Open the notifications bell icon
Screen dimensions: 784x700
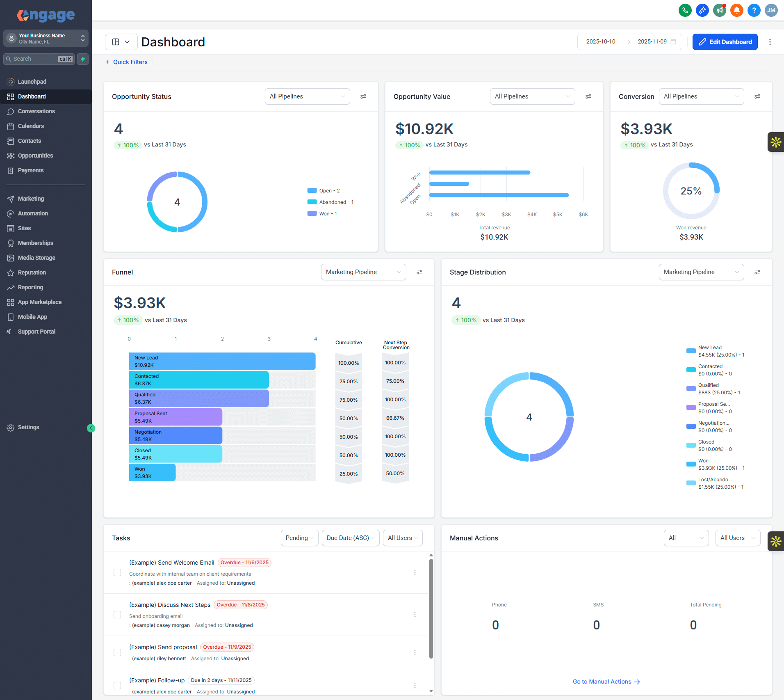[736, 10]
